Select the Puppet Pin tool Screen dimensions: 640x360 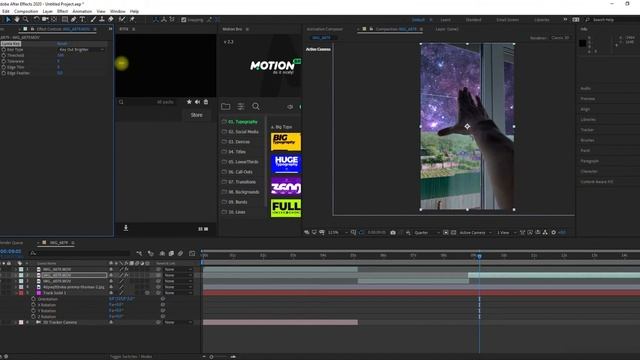pyautogui.click(x=132, y=20)
